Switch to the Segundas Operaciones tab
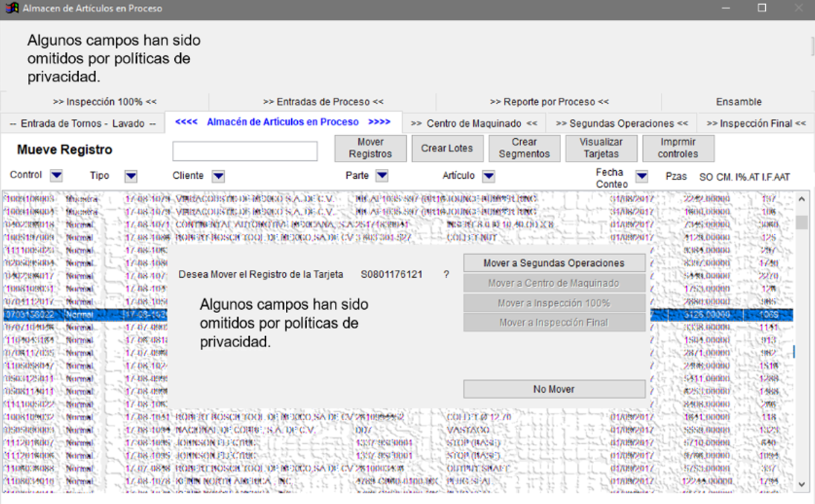The width and height of the screenshot is (815, 504). point(622,123)
